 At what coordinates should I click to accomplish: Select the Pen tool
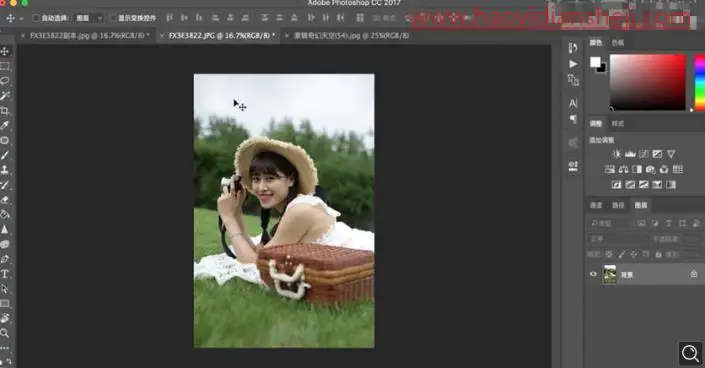[x=5, y=259]
